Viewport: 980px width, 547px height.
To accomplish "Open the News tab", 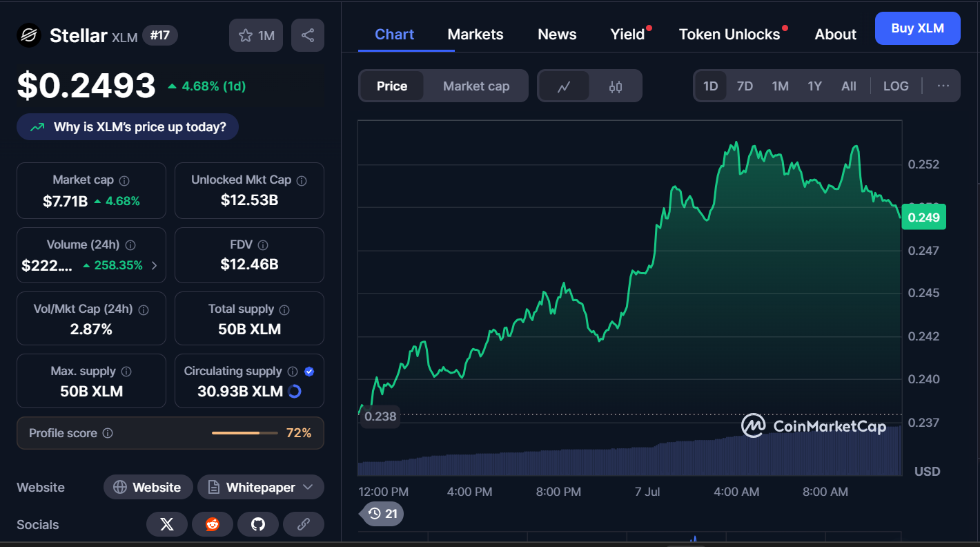I will click(x=557, y=35).
